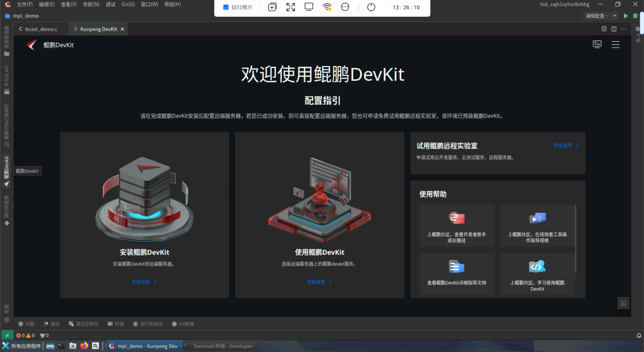Open the terminal launcher in the taskbar
The height and width of the screenshot is (352, 644).
coord(61,346)
